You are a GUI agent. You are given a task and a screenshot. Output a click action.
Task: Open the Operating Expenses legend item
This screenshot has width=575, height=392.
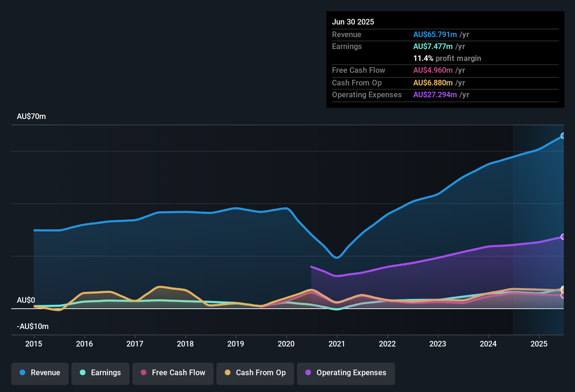[346, 373]
